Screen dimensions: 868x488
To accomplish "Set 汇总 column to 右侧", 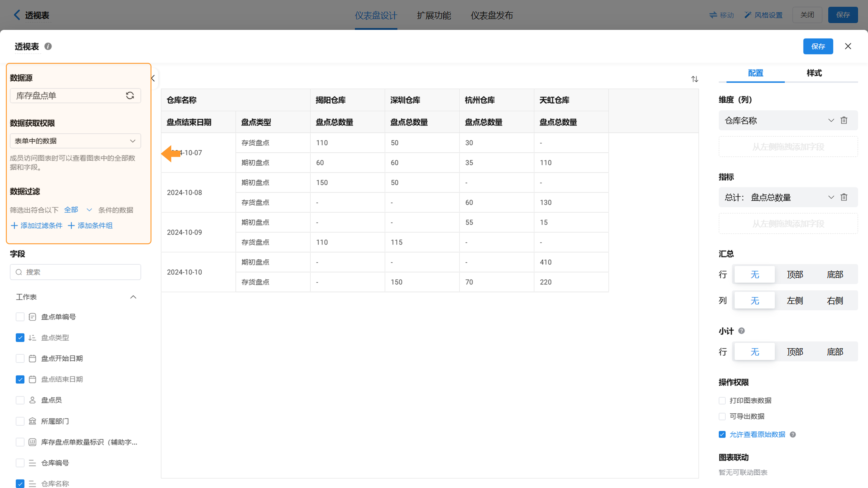I will 835,300.
